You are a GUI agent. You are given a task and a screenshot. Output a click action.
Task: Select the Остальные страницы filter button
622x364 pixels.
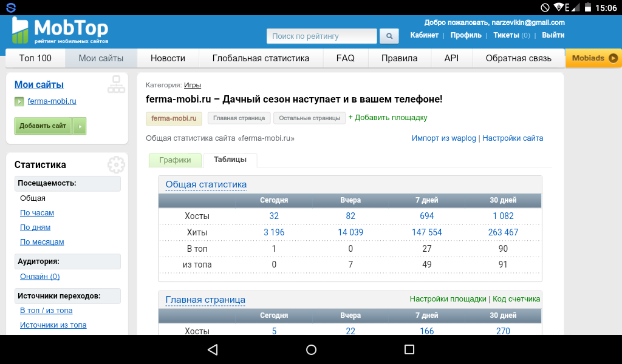[x=309, y=118]
